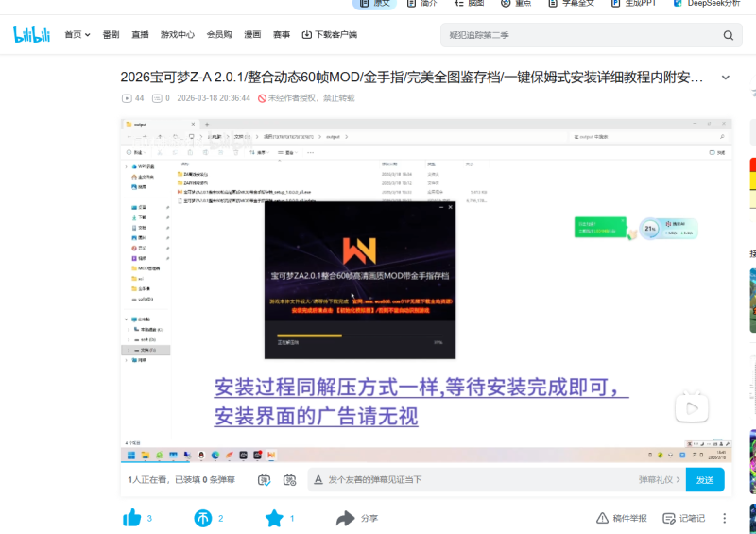Expand the 首页 dropdown menu
Image resolution: width=756 pixels, height=534 pixels.
(77, 35)
